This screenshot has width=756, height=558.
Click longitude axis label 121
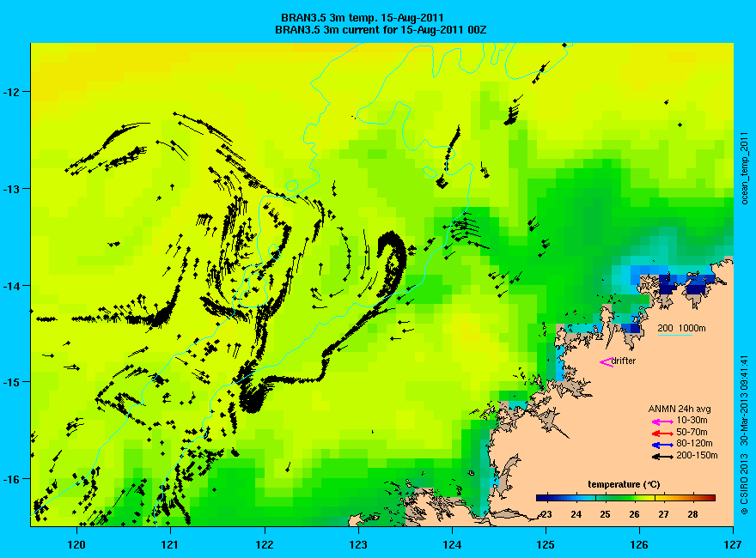[170, 545]
